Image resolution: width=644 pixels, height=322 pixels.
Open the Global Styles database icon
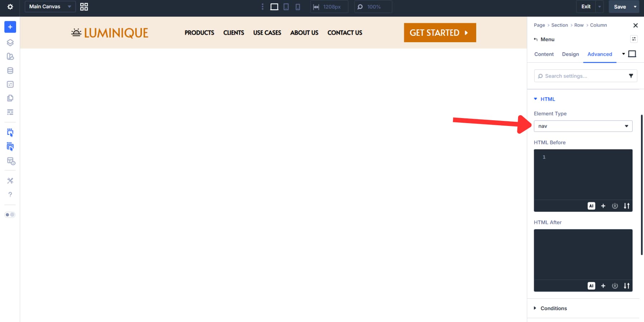[10, 70]
